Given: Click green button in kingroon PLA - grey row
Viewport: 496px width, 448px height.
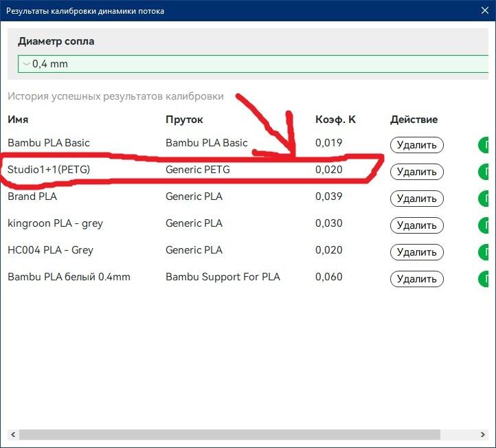Looking at the screenshot, I should 484,225.
